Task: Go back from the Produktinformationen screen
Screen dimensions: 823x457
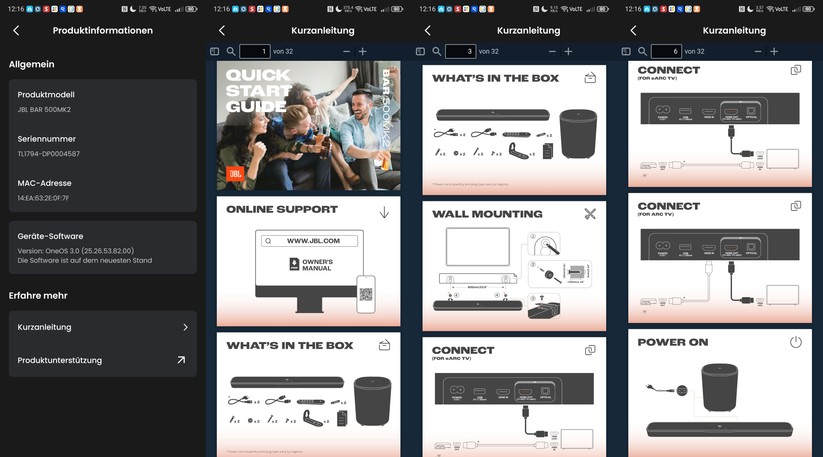Action: tap(16, 31)
